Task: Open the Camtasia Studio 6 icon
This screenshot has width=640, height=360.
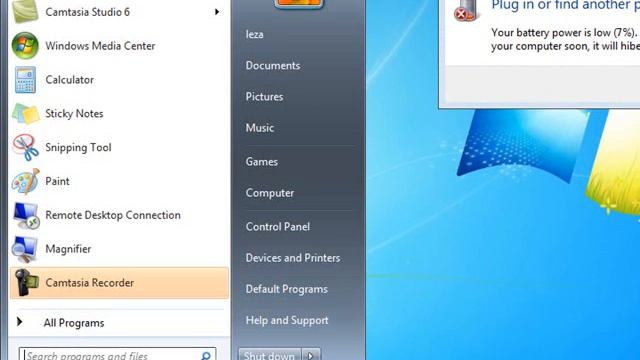Action: click(x=25, y=11)
